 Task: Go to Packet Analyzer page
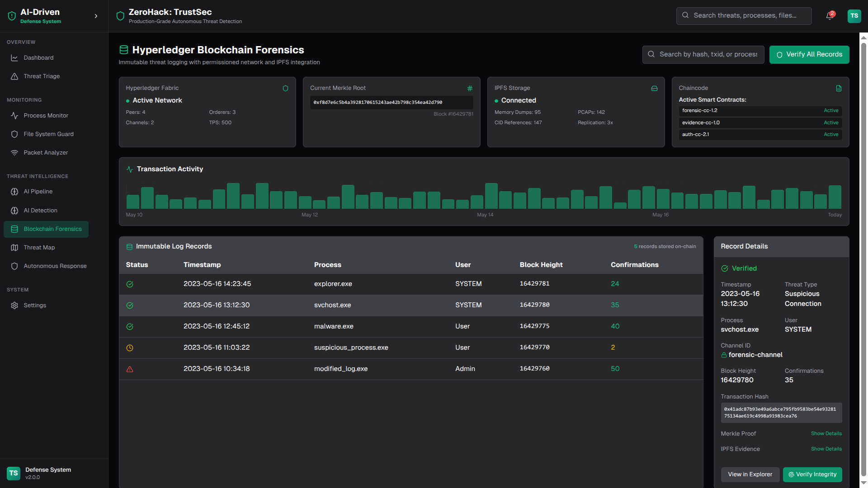46,153
